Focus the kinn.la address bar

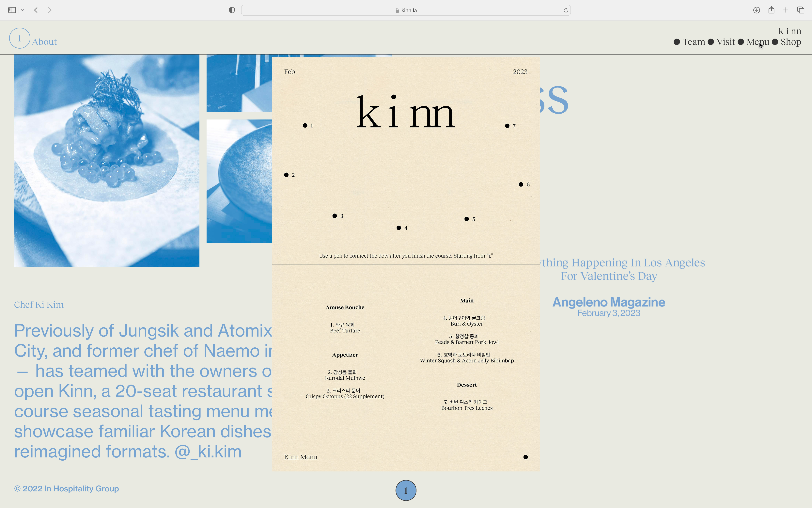[406, 10]
